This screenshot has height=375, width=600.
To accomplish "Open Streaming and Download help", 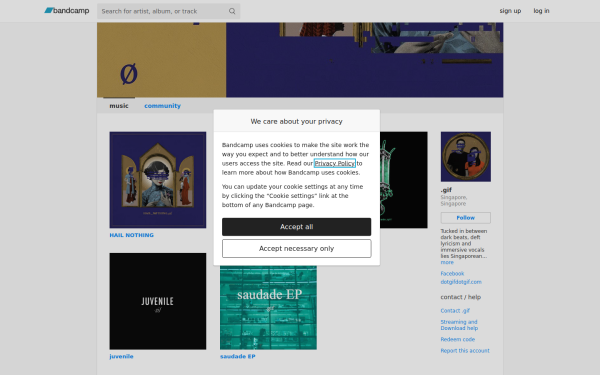I will [459, 325].
